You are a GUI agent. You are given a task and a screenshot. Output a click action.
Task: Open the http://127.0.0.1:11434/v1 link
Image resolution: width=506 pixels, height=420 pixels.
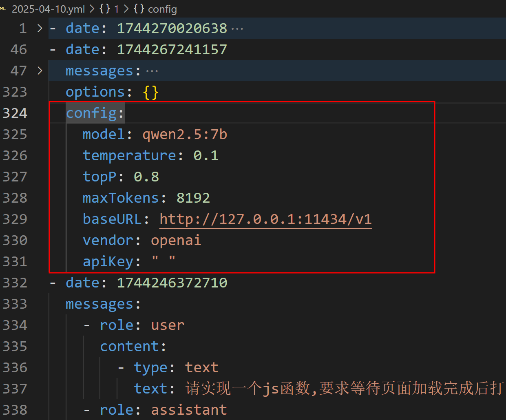[x=265, y=219]
